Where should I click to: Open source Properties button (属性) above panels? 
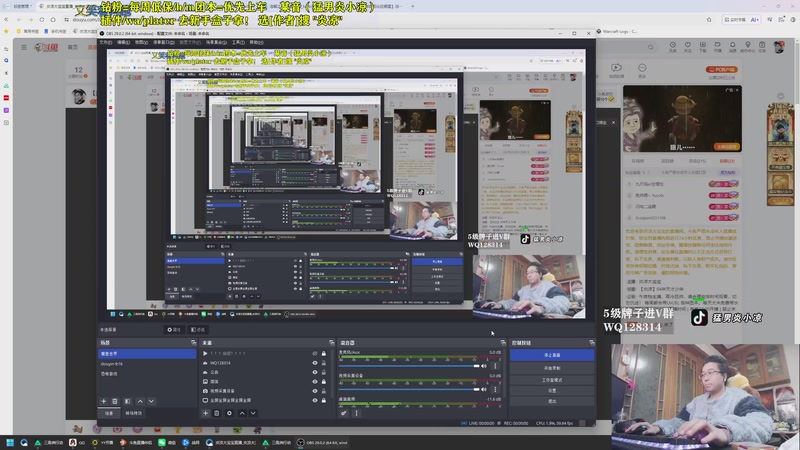(x=173, y=330)
